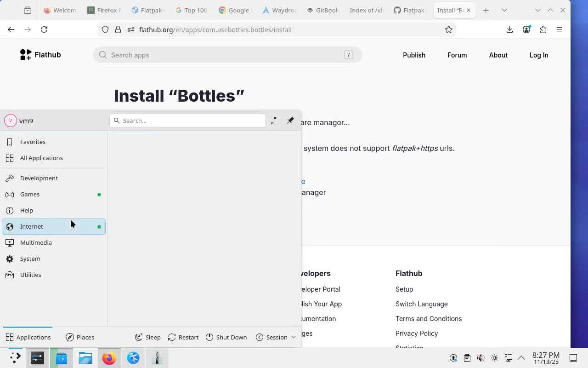
Task: Expand the hidden system tray icons
Action: pyautogui.click(x=521, y=358)
